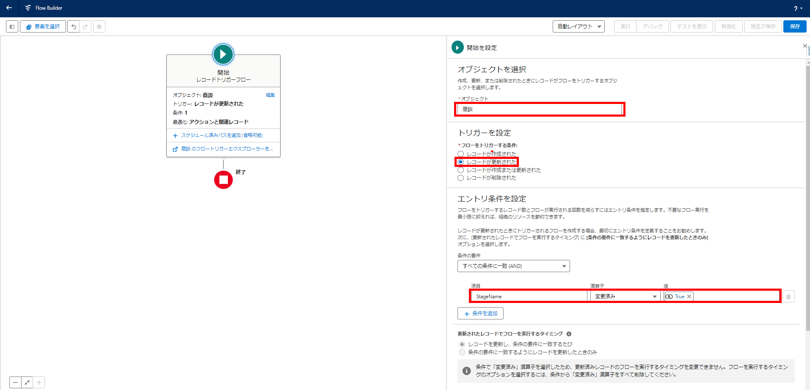Click the テストを表示 button
810x390 pixels.
(x=692, y=26)
